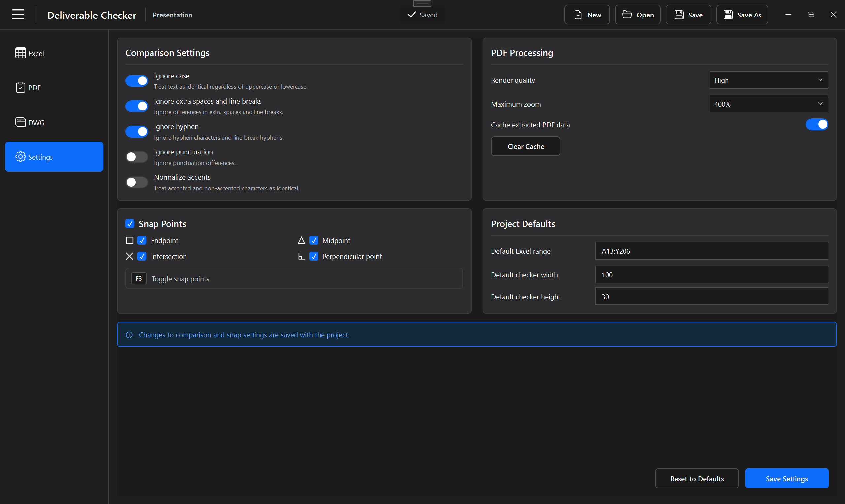Click the PDF Processing heading
Image resolution: width=845 pixels, height=504 pixels.
522,53
